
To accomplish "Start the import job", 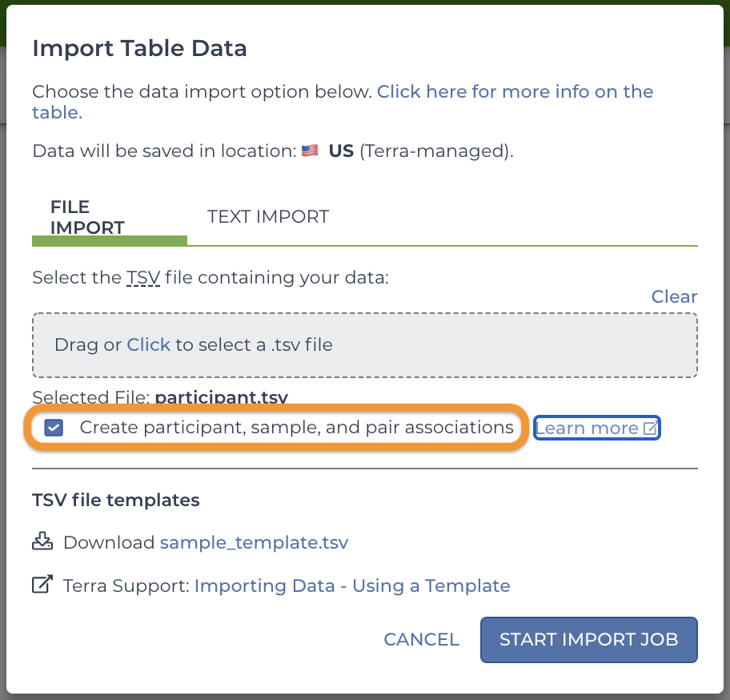I will 589,639.
